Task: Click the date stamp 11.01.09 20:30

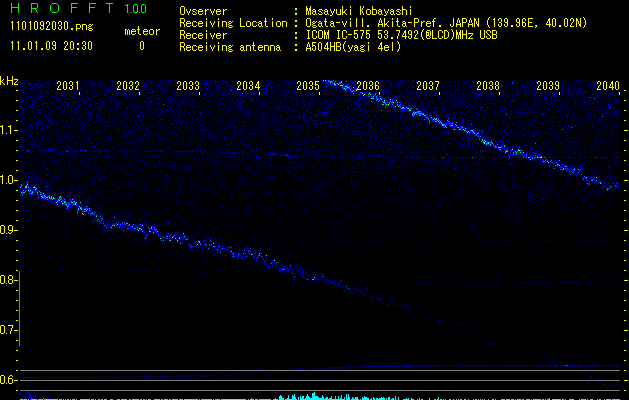Action: [51, 46]
